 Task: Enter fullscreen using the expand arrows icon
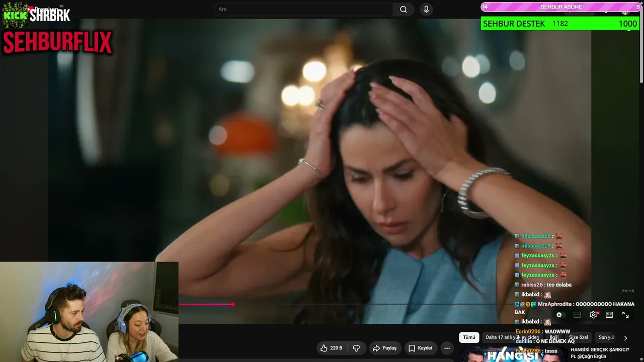pyautogui.click(x=625, y=315)
